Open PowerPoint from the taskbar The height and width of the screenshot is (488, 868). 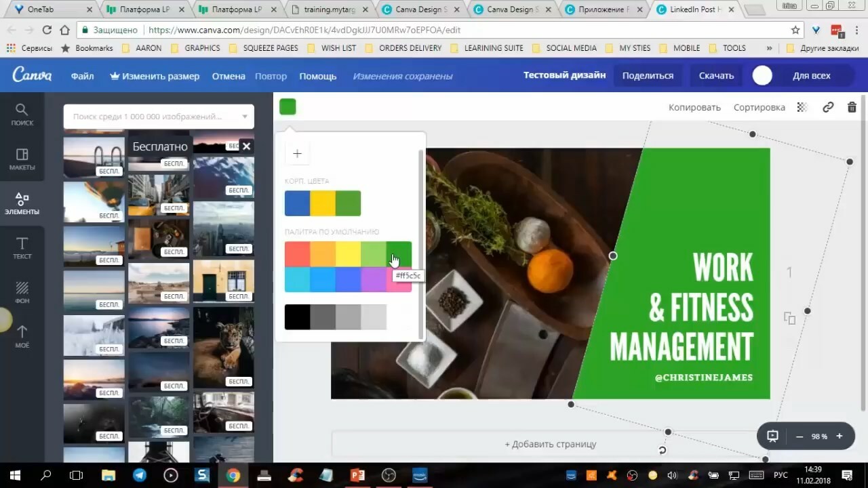click(x=357, y=475)
